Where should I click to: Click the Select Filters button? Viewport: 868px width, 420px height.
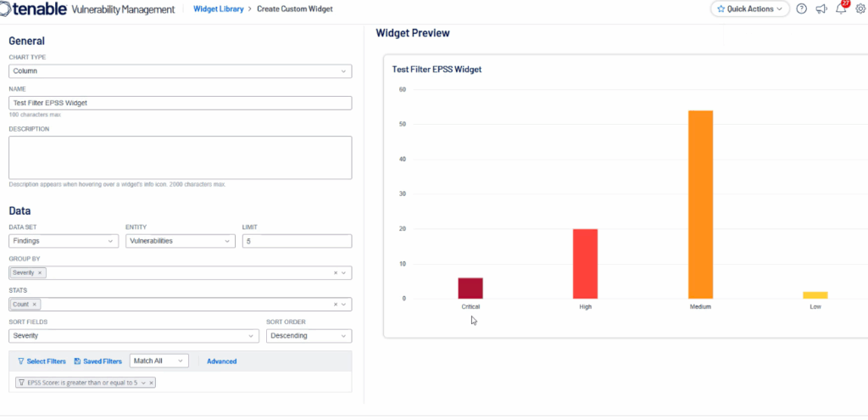click(42, 361)
